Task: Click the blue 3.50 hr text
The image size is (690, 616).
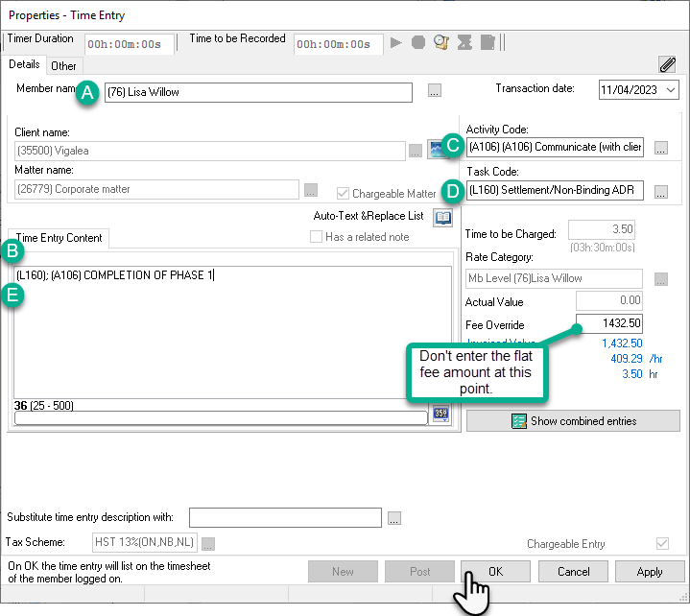Action: pos(640,374)
